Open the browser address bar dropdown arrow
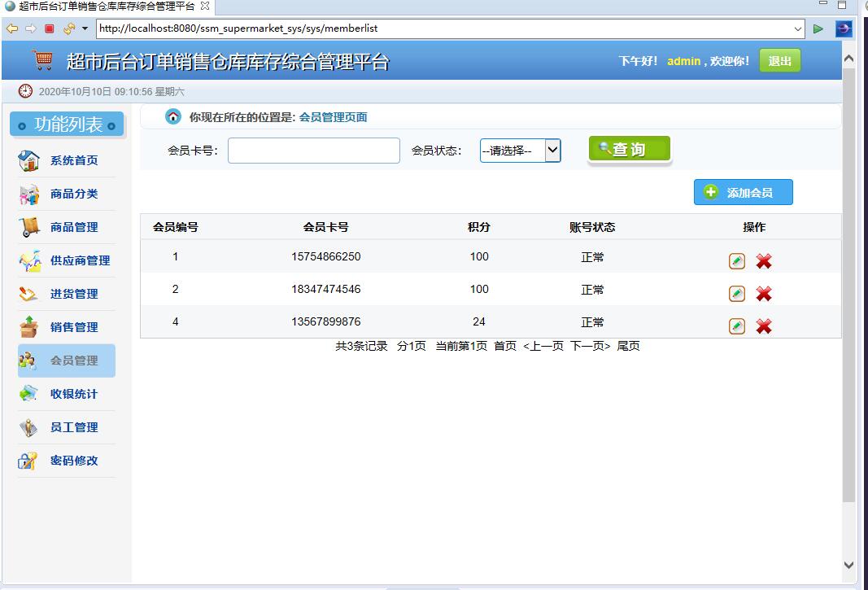 pos(798,27)
